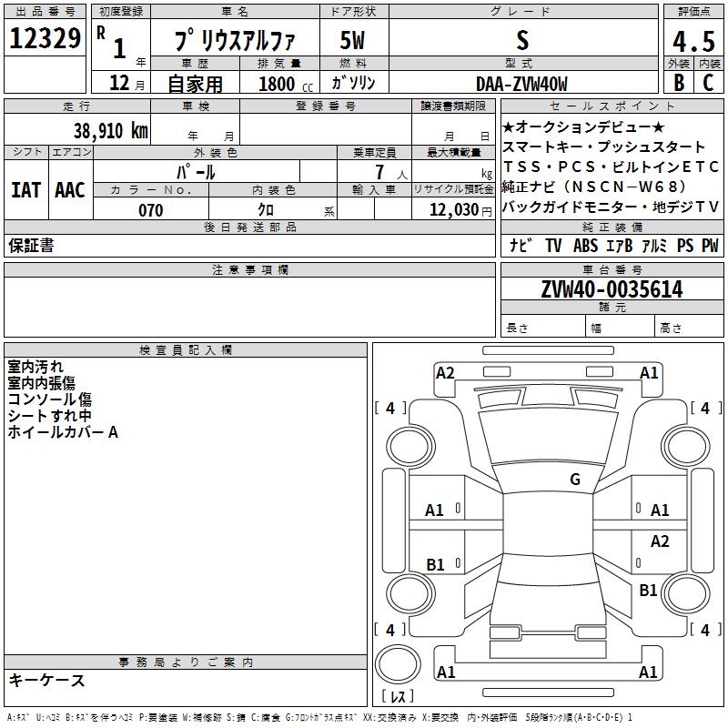
Task: Click the air conditioner value AAC
Action: point(70,190)
